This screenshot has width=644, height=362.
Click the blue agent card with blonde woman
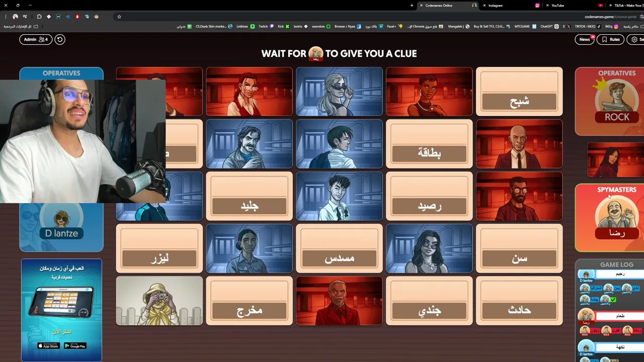pos(339,92)
